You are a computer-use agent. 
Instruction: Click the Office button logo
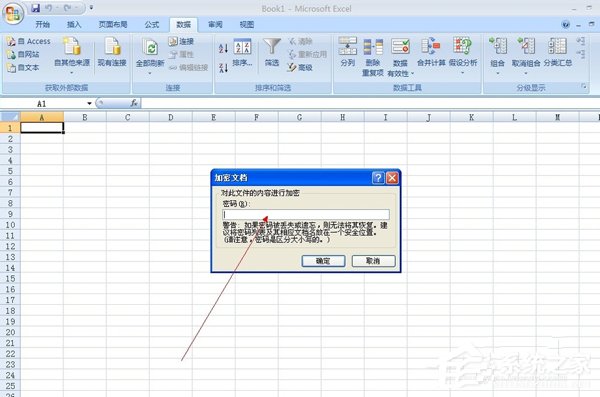[x=13, y=14]
